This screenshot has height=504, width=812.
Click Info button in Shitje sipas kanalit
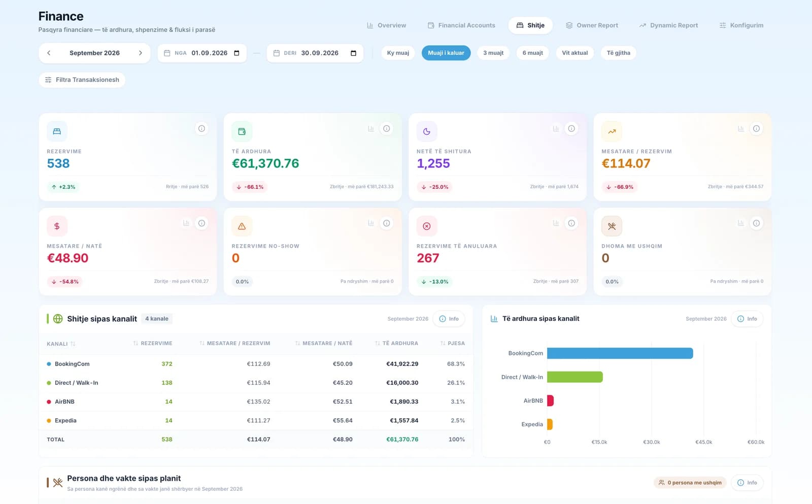[449, 319]
